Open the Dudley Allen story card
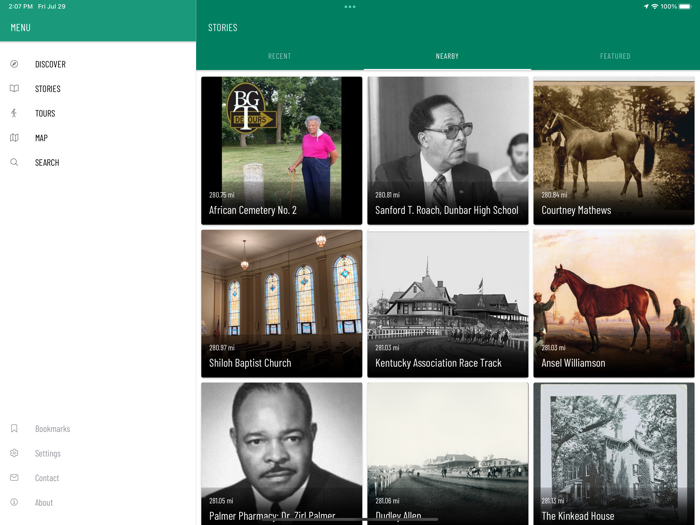700x525 pixels. (x=448, y=454)
